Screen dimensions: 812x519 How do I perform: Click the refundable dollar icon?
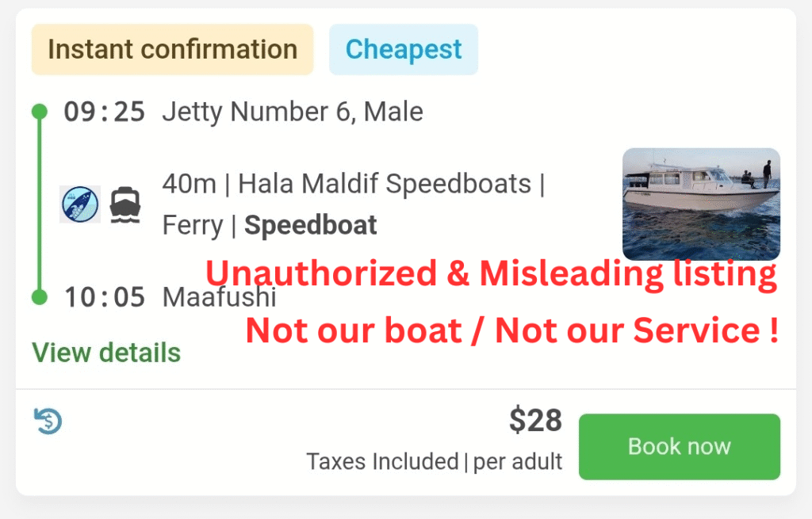tap(48, 421)
